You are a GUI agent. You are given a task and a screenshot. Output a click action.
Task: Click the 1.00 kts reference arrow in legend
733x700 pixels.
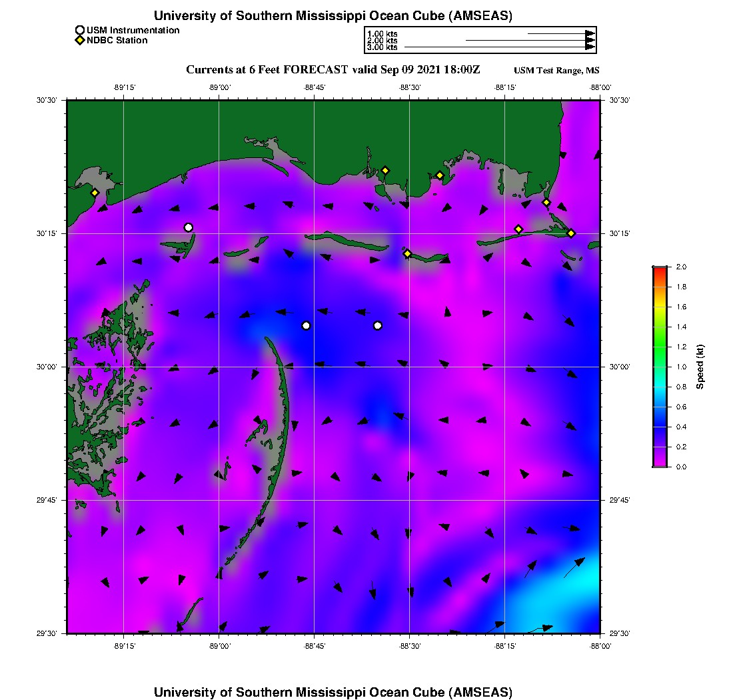(x=561, y=33)
